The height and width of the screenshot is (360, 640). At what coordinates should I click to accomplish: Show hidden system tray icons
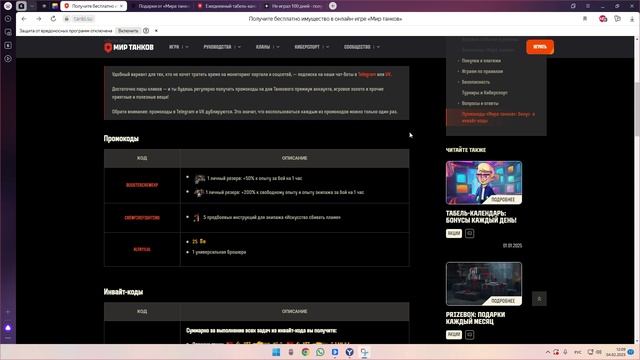click(548, 352)
